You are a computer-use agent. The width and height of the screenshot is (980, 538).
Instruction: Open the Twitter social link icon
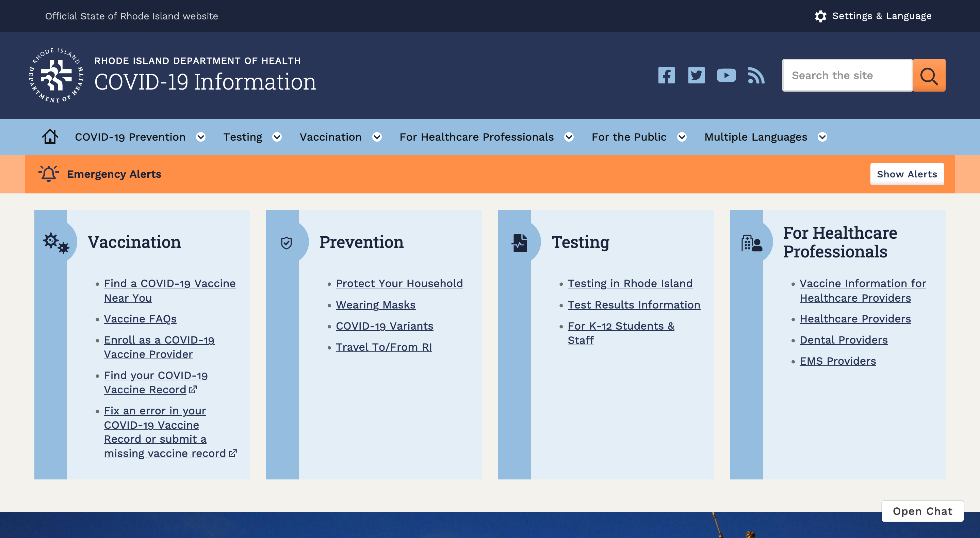coord(696,75)
